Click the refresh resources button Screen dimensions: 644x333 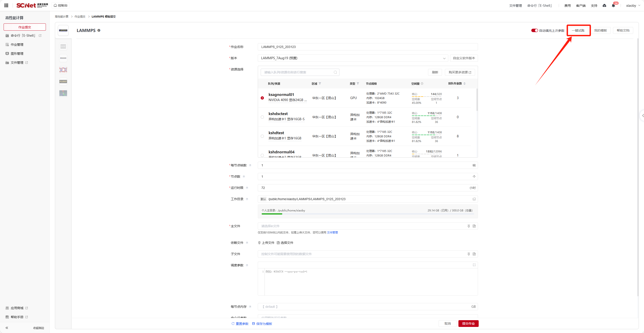click(x=435, y=72)
